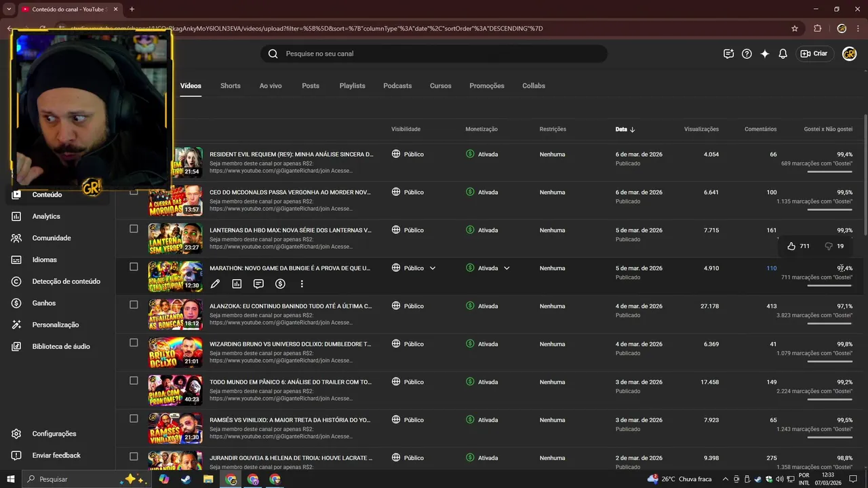Image resolution: width=868 pixels, height=488 pixels.
Task: Open Collabs tab
Action: pos(534,86)
